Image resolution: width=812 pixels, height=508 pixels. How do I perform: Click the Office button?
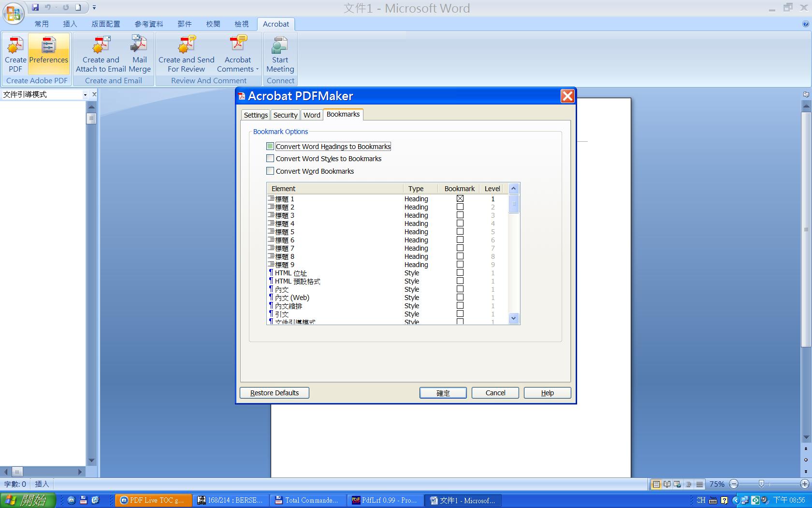pos(14,13)
